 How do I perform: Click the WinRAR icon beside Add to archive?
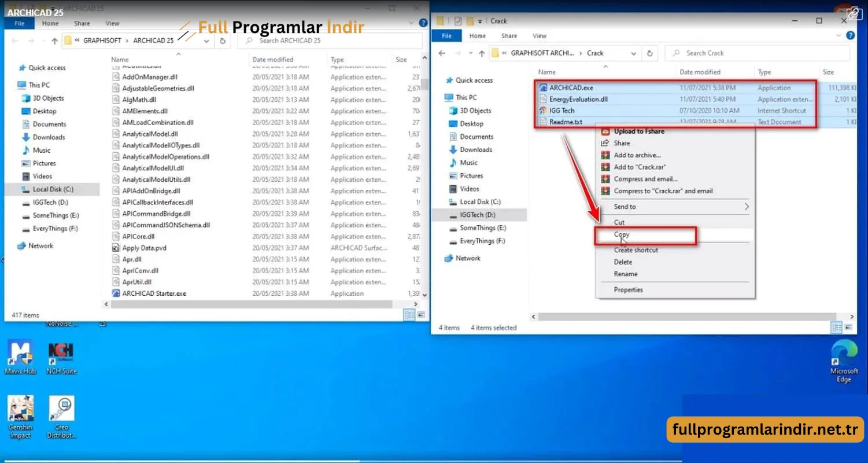tap(605, 155)
